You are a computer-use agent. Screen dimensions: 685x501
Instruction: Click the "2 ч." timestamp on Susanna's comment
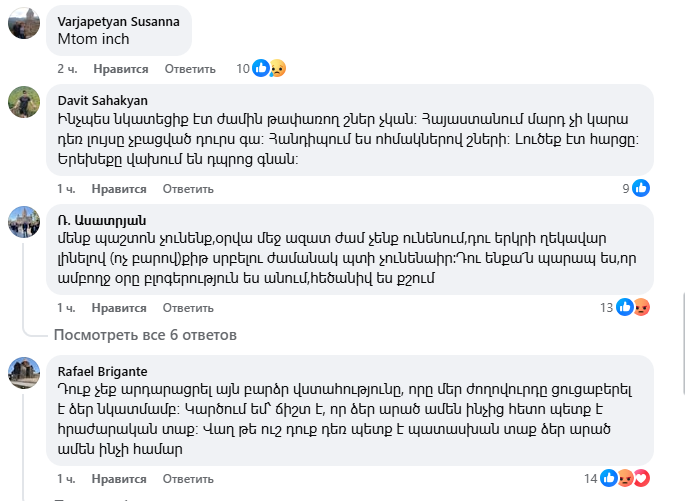point(67,69)
